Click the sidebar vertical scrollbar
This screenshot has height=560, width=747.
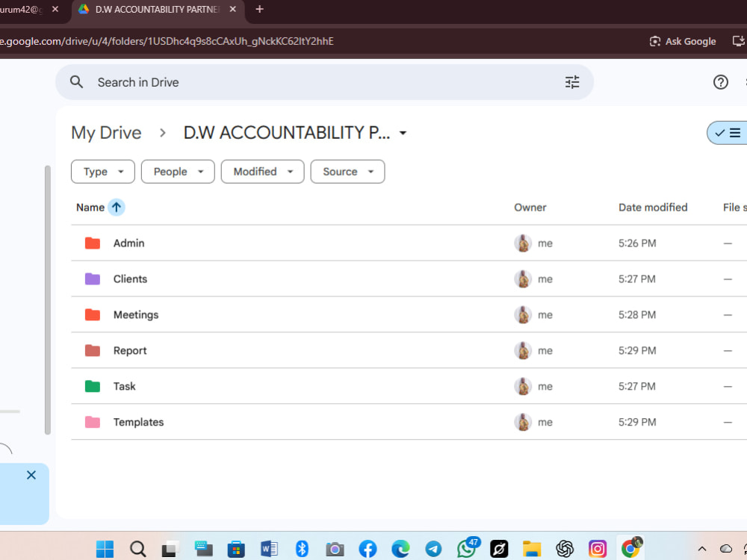(x=47, y=300)
